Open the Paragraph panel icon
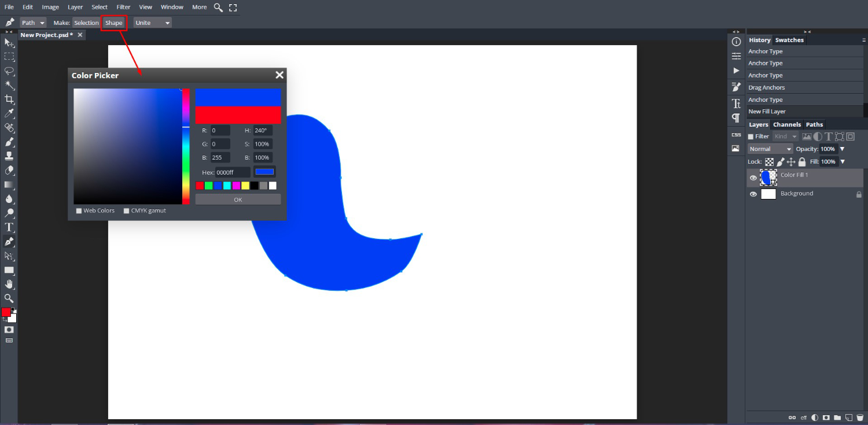868x425 pixels. [x=736, y=118]
